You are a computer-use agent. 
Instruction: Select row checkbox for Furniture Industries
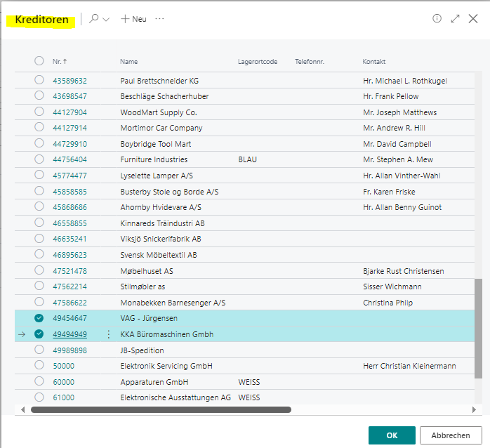click(39, 159)
